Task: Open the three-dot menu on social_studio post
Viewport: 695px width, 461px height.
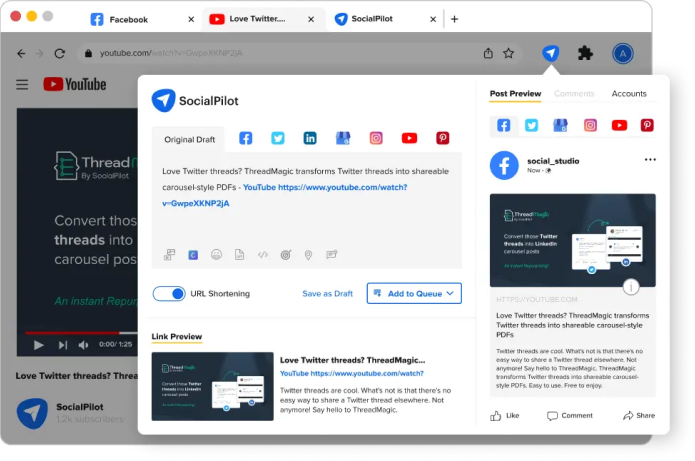Action: pyautogui.click(x=650, y=160)
